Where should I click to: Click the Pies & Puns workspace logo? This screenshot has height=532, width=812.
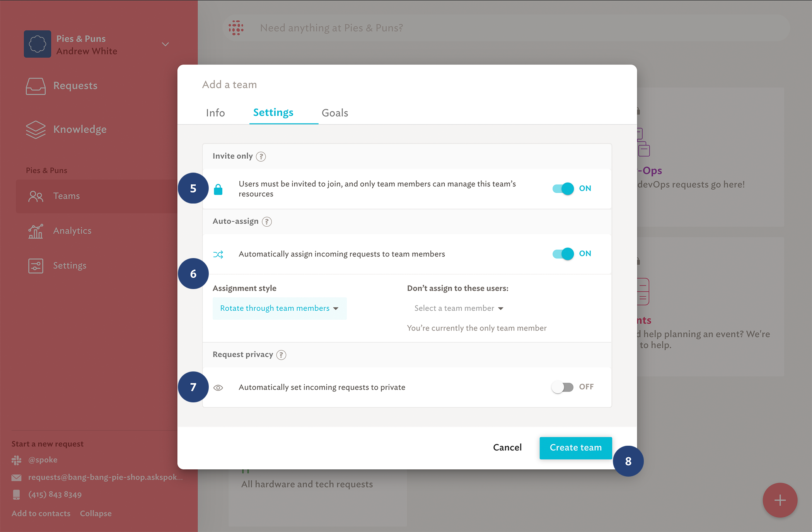click(x=38, y=44)
